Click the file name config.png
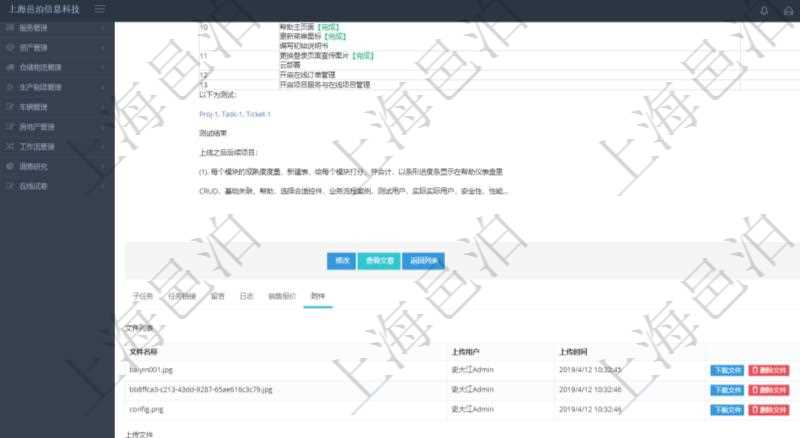 146,409
